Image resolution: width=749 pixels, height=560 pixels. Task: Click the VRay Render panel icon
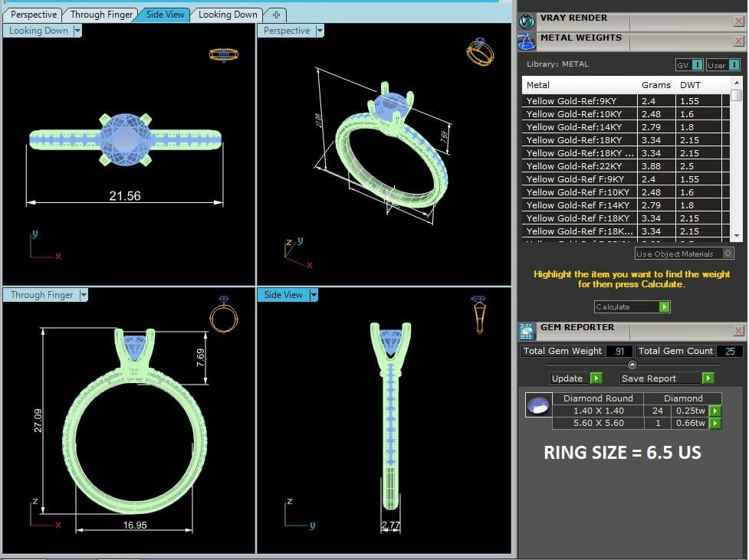tap(527, 21)
